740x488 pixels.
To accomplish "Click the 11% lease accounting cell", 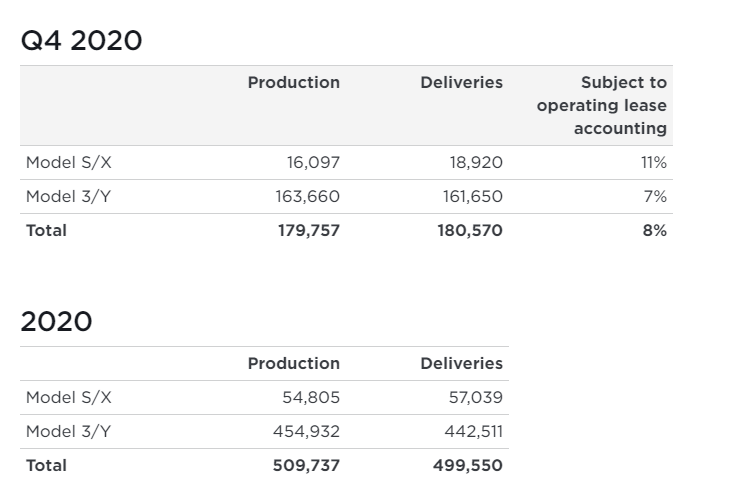I will point(654,162).
